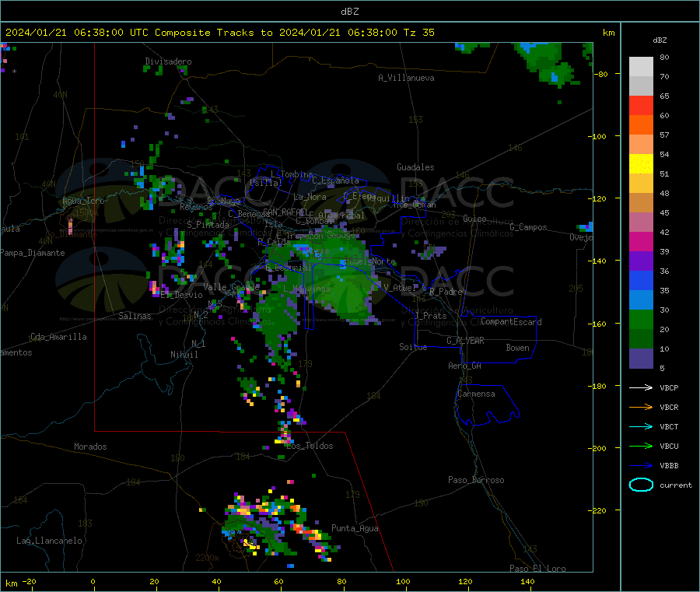Click the 'dBZ' title at the top
Viewport: 700px width, 592px height.
(x=349, y=12)
